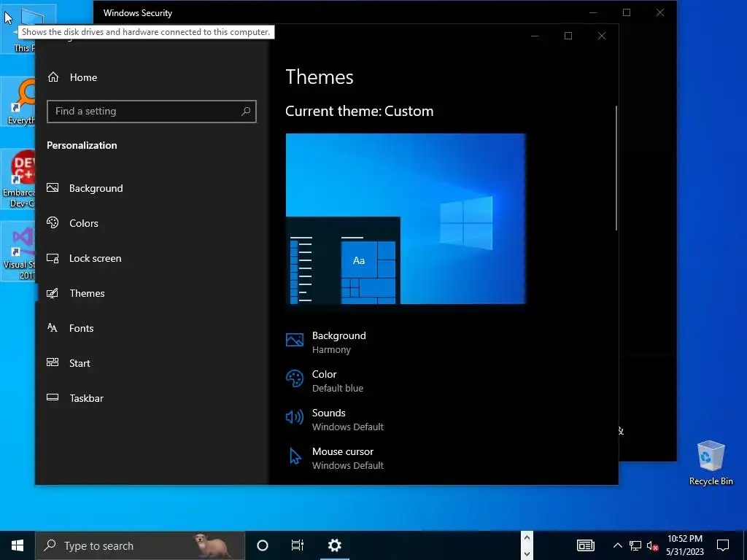Click the taskbar Type to search box
The height and width of the screenshot is (560, 747).
point(140,545)
